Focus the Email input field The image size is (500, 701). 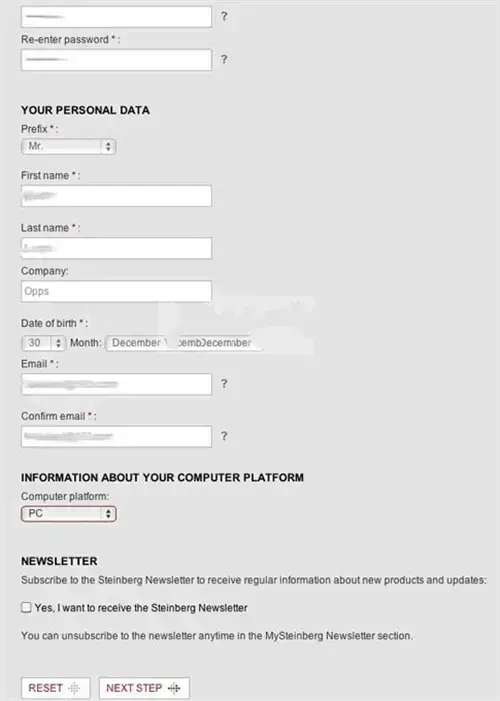(116, 384)
